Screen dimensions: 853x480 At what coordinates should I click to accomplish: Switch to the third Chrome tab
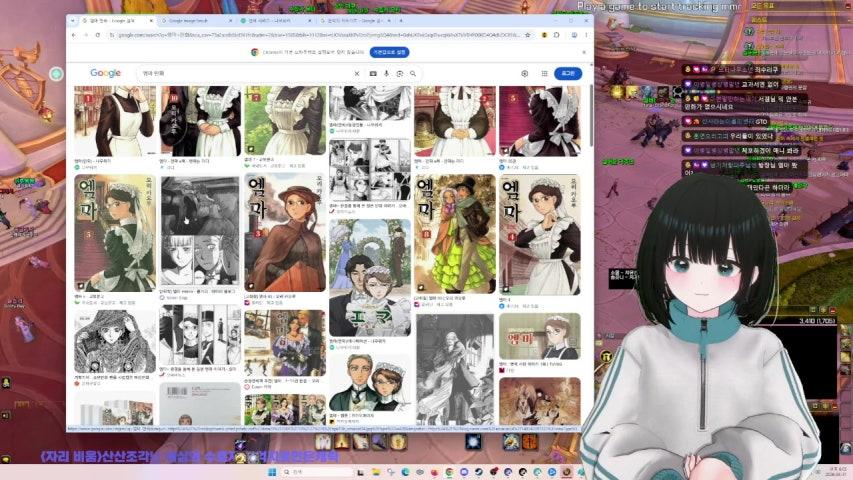click(275, 21)
